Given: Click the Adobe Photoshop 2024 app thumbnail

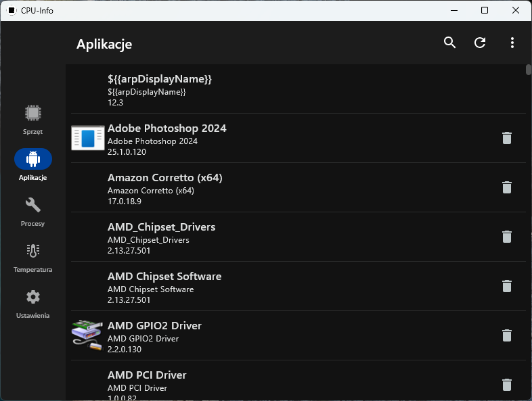Looking at the screenshot, I should [x=88, y=138].
